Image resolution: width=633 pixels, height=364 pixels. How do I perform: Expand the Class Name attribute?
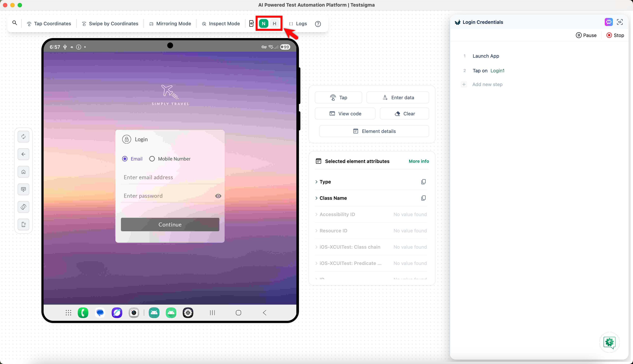click(333, 198)
